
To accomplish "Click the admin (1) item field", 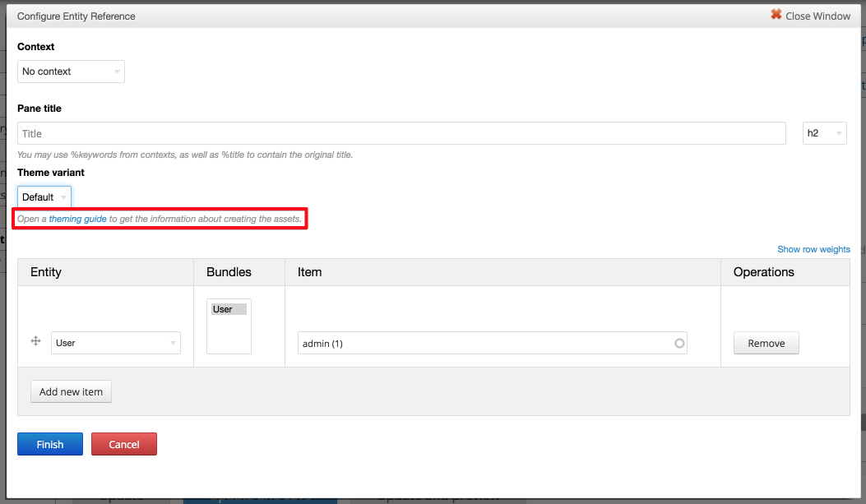I will coord(492,343).
